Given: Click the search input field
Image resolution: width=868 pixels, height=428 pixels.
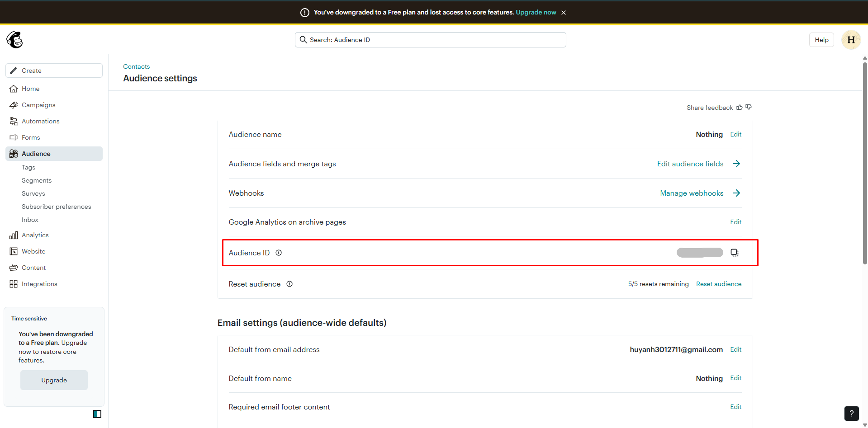Looking at the screenshot, I should tap(431, 40).
